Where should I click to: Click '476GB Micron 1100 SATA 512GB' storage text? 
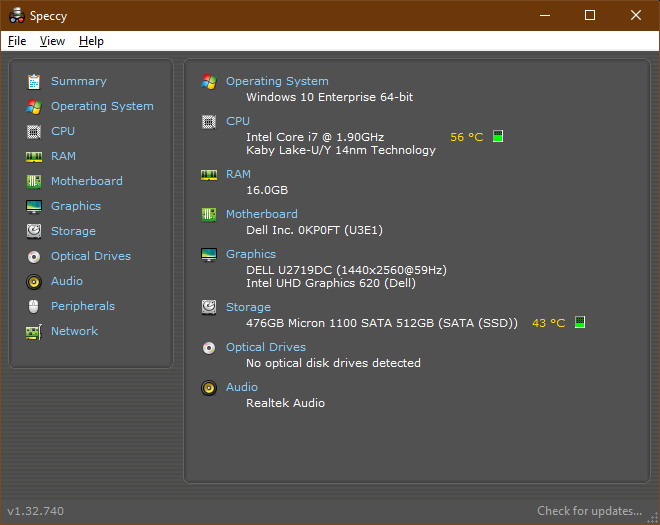(x=382, y=323)
